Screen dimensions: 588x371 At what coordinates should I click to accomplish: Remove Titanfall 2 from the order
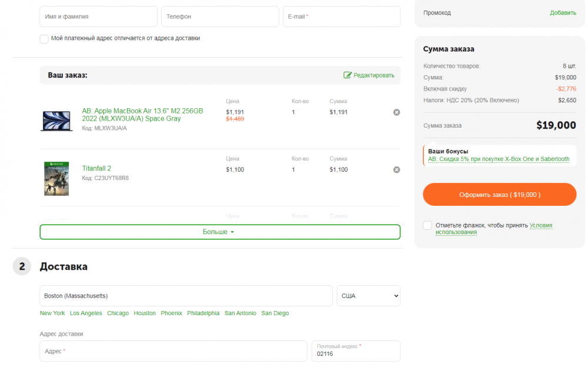[396, 170]
